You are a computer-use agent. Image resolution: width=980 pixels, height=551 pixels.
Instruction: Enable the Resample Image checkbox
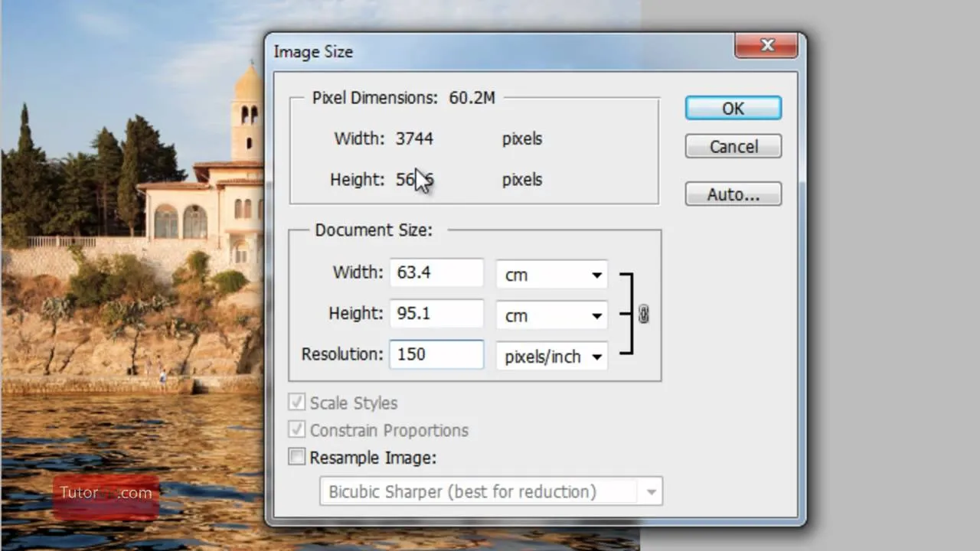(297, 458)
